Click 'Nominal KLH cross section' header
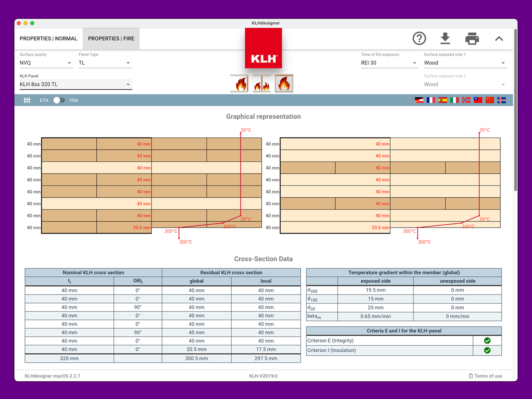 coord(93,273)
